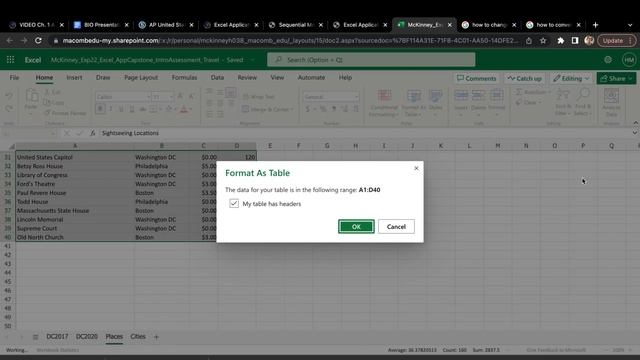This screenshot has width=640, height=360.
Task: Open Find & Select menu
Action: click(x=582, y=102)
